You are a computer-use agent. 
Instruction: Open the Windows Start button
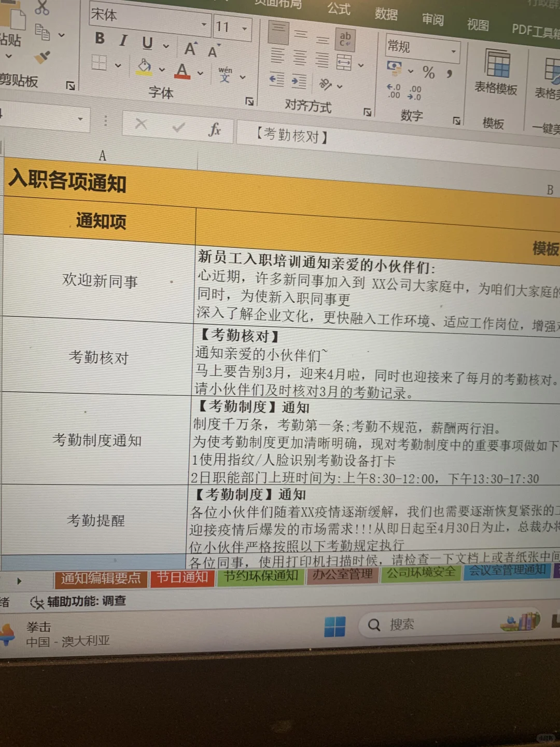pyautogui.click(x=334, y=627)
